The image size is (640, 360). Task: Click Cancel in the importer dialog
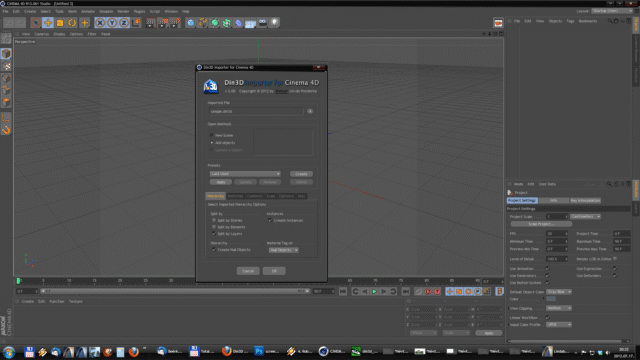[x=248, y=271]
